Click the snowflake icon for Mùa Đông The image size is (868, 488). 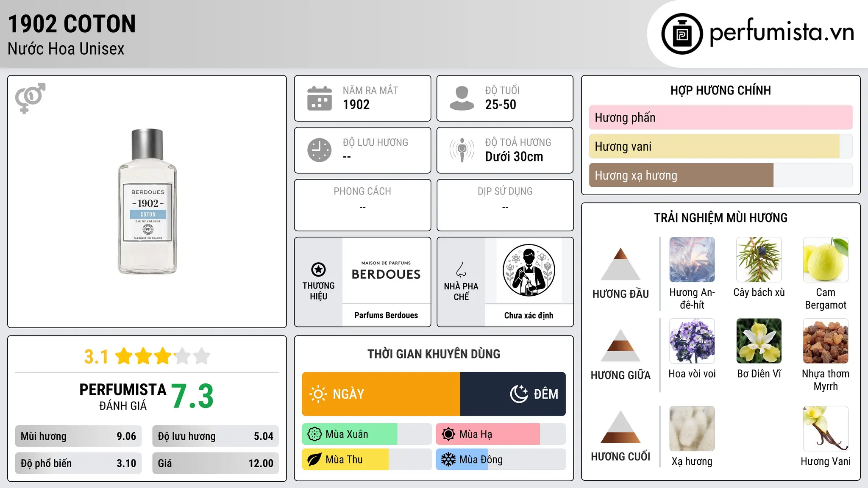[448, 460]
